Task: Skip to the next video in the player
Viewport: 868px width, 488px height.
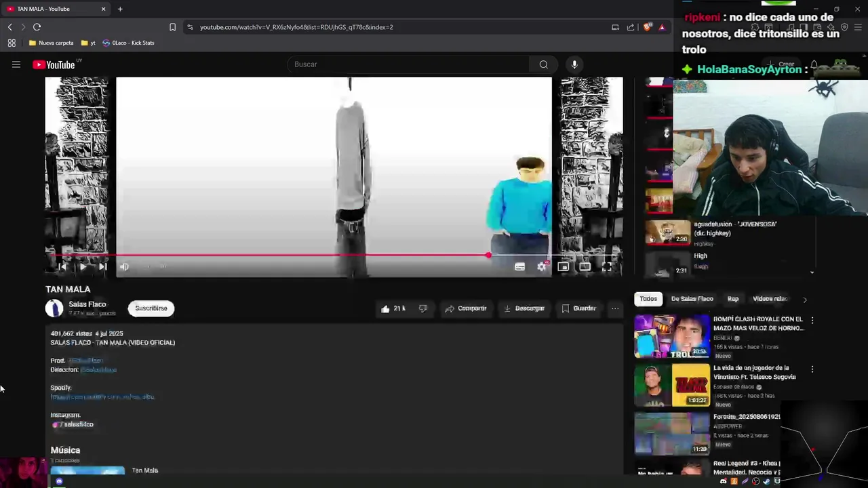Action: (102, 267)
